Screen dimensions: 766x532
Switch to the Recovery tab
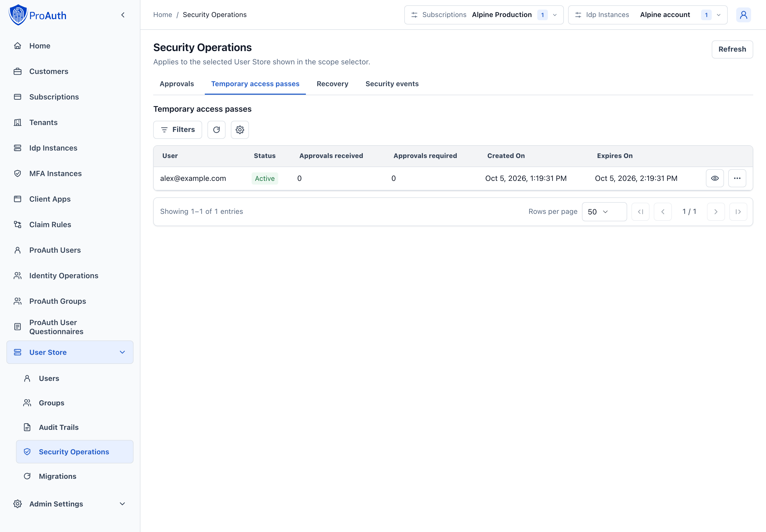click(332, 84)
